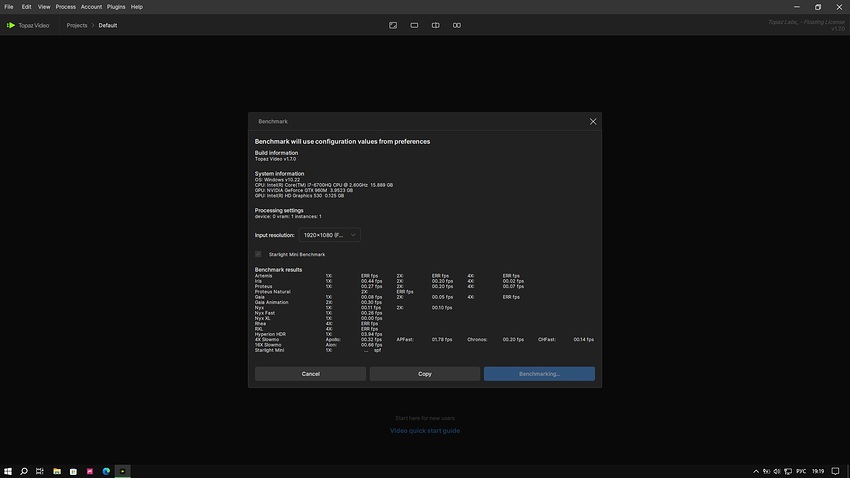Screen dimensions: 850x478
Task: Open the Input resolution dropdown
Action: 330,235
